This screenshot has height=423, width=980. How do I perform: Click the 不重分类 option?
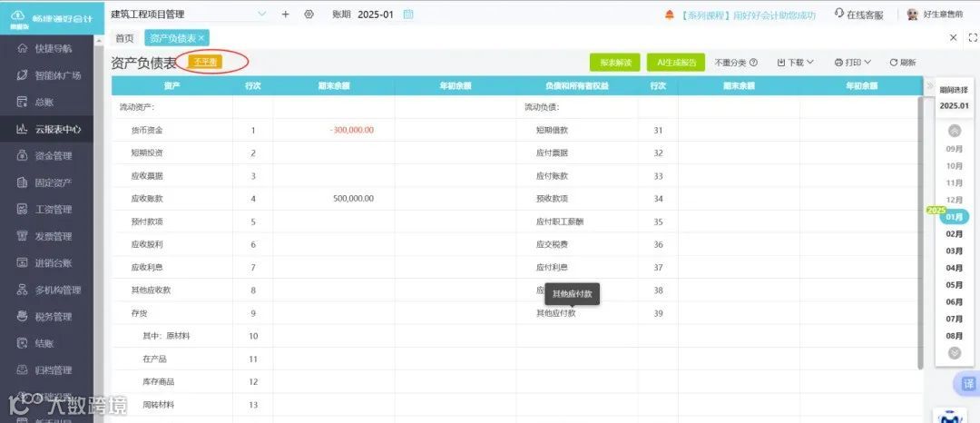pyautogui.click(x=730, y=63)
